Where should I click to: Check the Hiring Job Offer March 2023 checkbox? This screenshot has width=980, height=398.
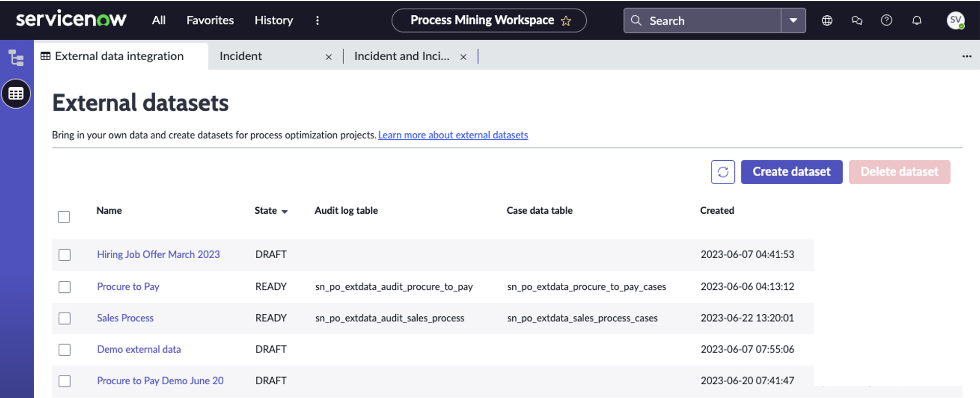click(64, 255)
